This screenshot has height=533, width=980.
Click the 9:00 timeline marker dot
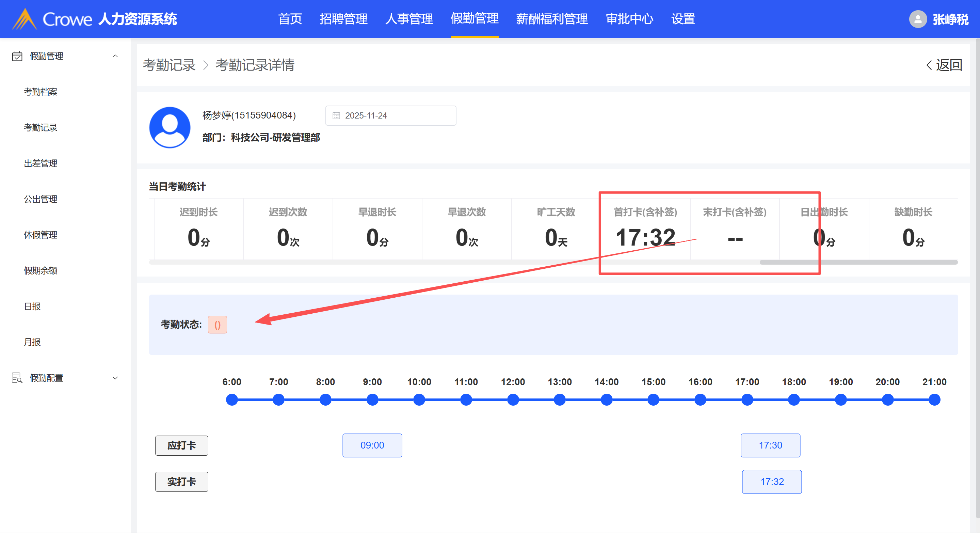pyautogui.click(x=372, y=400)
